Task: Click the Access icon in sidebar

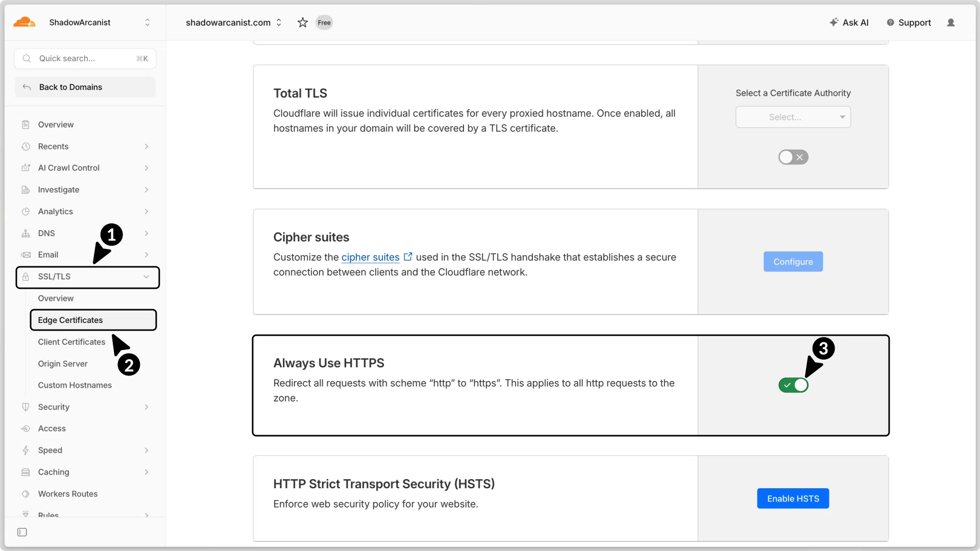Action: tap(26, 429)
